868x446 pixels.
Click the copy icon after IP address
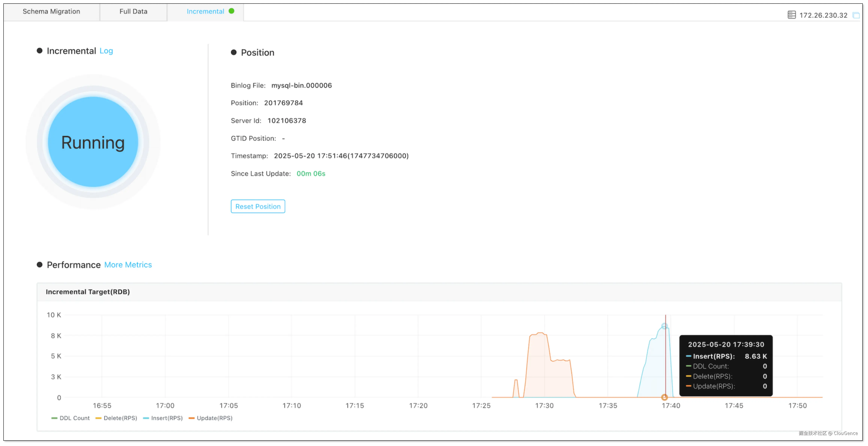[856, 15]
